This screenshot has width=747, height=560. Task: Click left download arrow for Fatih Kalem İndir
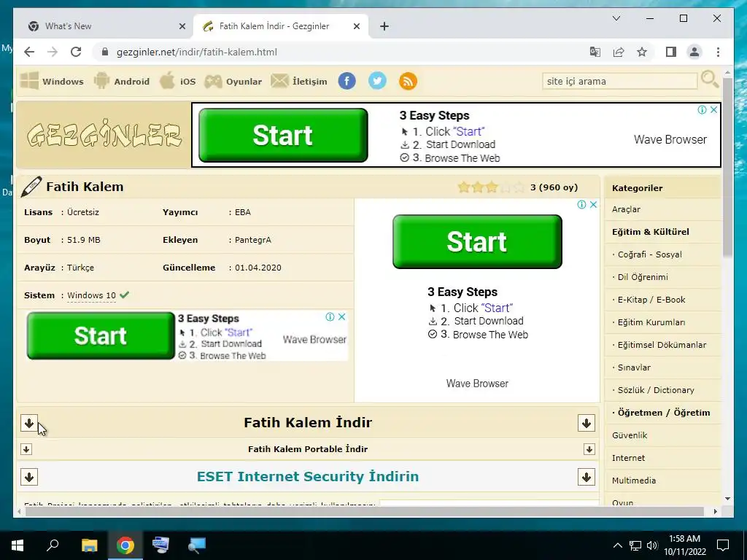click(x=29, y=422)
